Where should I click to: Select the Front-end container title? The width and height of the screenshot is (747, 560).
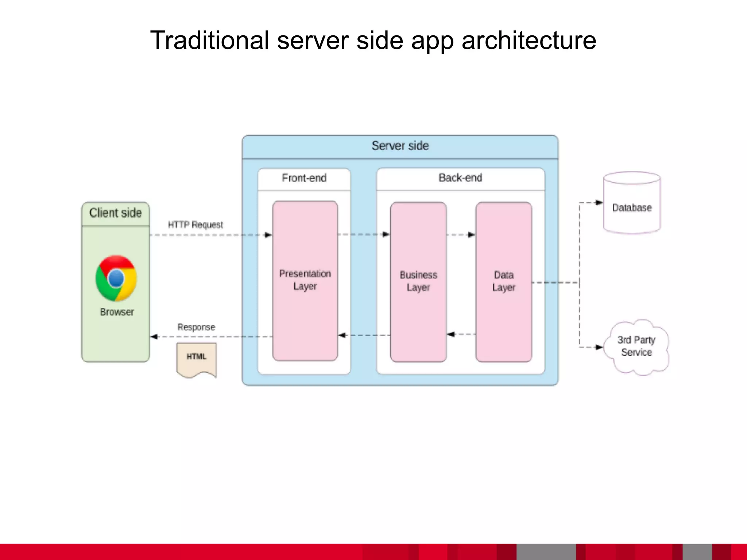(304, 178)
